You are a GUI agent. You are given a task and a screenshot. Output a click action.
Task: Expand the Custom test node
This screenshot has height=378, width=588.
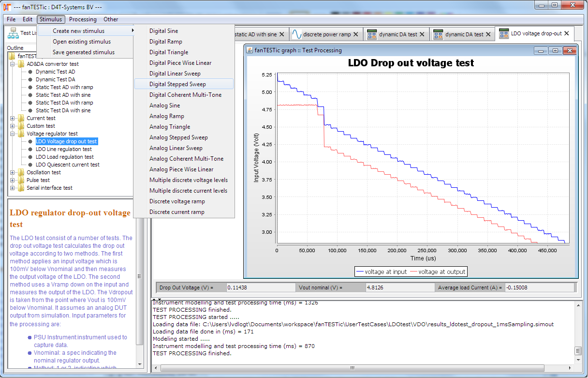pyautogui.click(x=13, y=126)
